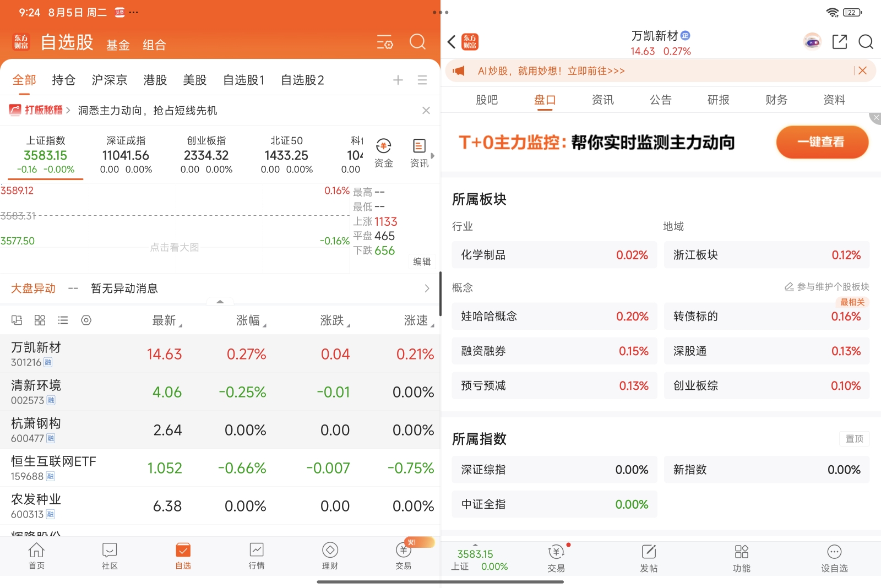
Task: Tap 编辑 beside market breadth stats
Action: [422, 262]
